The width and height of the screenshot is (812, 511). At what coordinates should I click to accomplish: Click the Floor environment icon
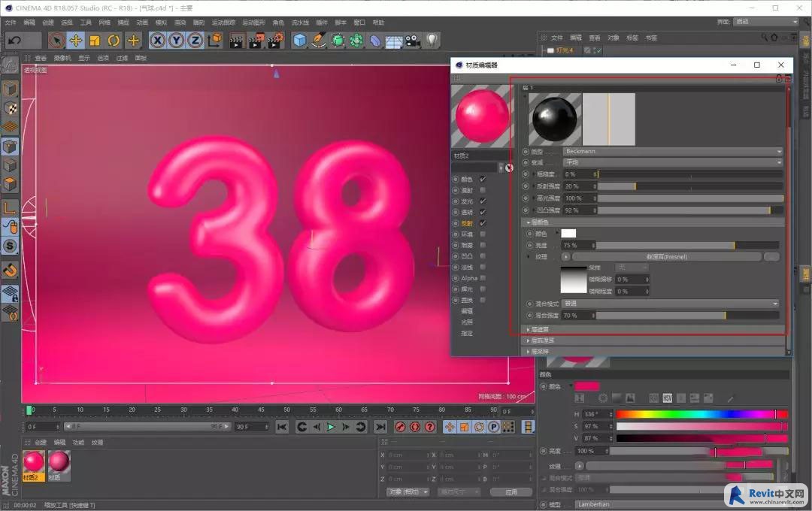tap(393, 41)
